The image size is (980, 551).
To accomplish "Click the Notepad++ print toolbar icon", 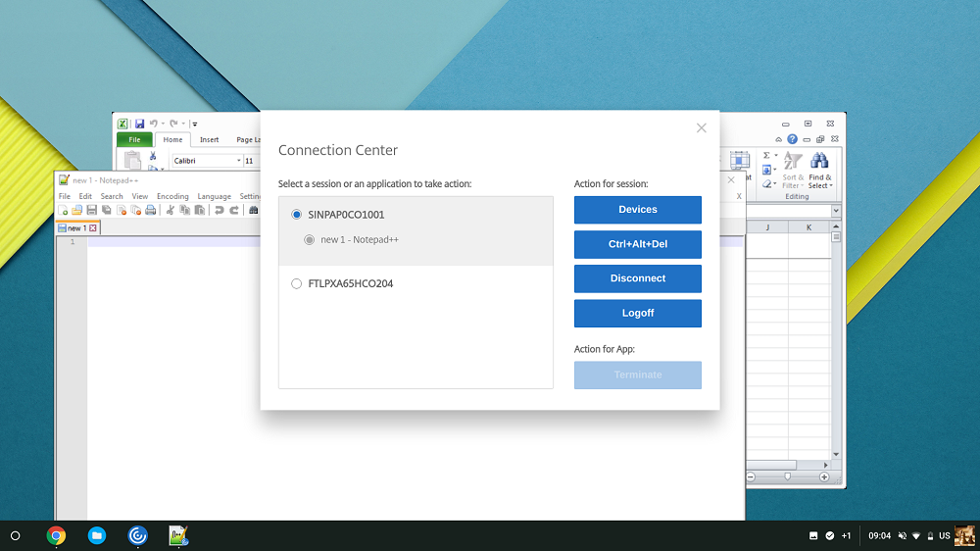I will 151,210.
